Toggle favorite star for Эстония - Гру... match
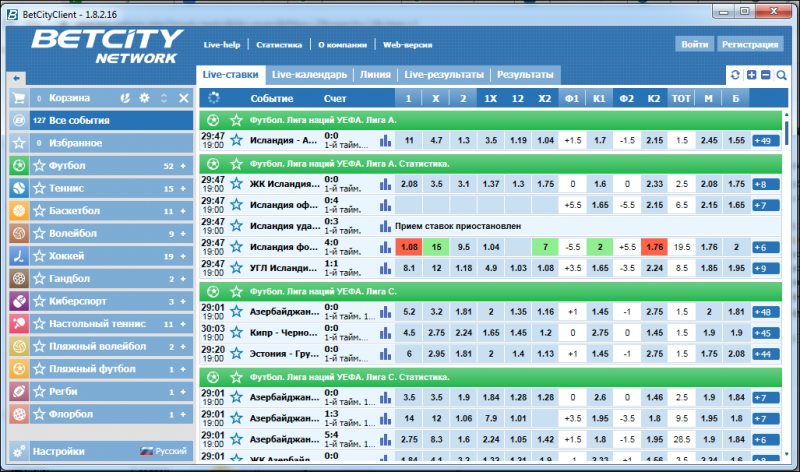The width and height of the screenshot is (800, 472). [236, 353]
